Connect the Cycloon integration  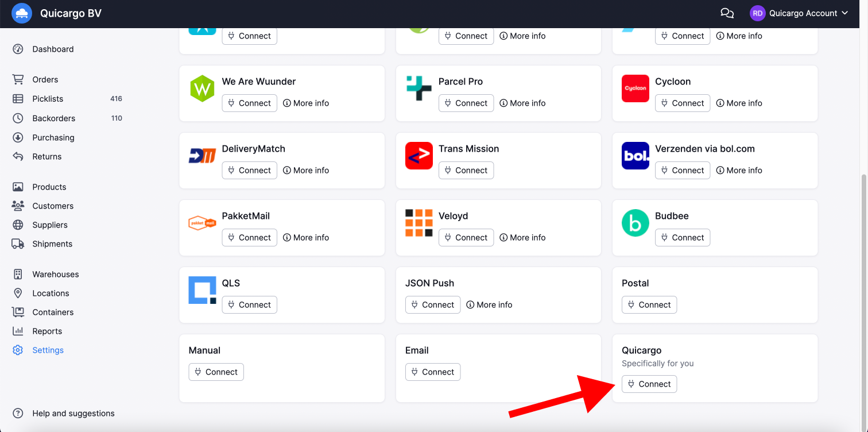pyautogui.click(x=683, y=103)
